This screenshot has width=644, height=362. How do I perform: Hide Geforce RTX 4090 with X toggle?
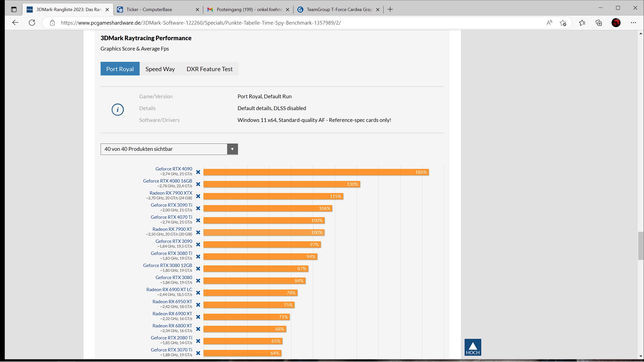point(198,172)
